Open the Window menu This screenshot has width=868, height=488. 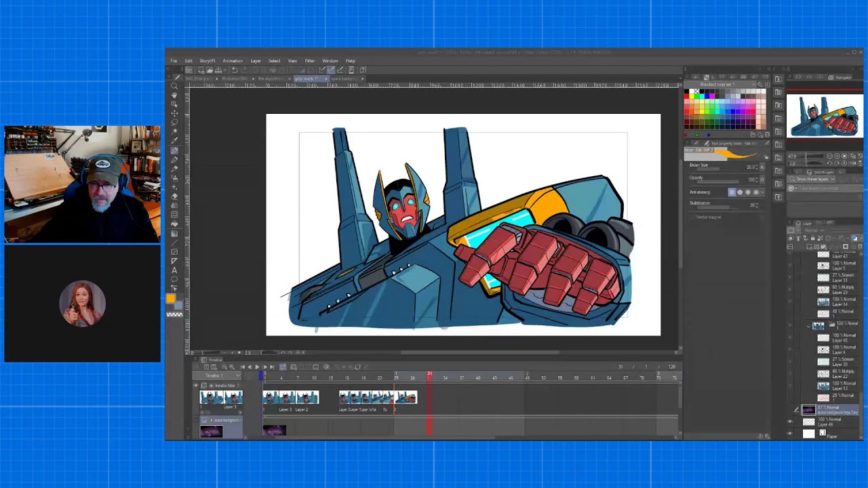330,61
